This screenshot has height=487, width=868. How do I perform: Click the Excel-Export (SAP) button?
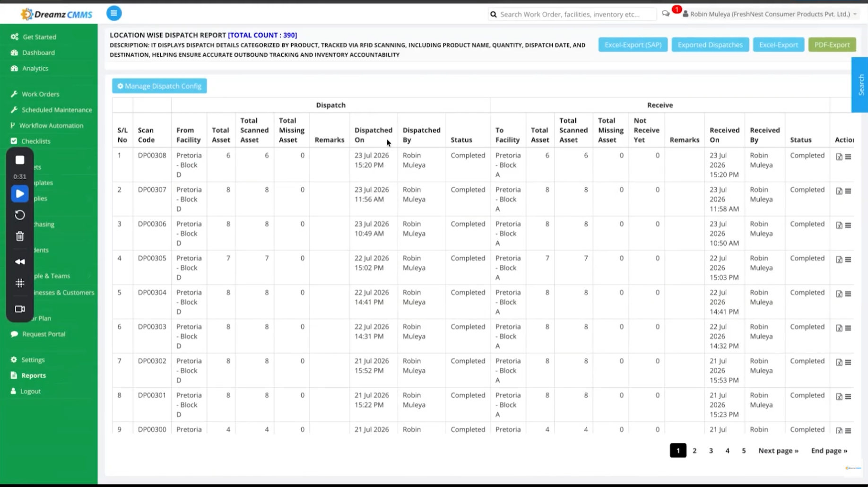click(x=633, y=44)
